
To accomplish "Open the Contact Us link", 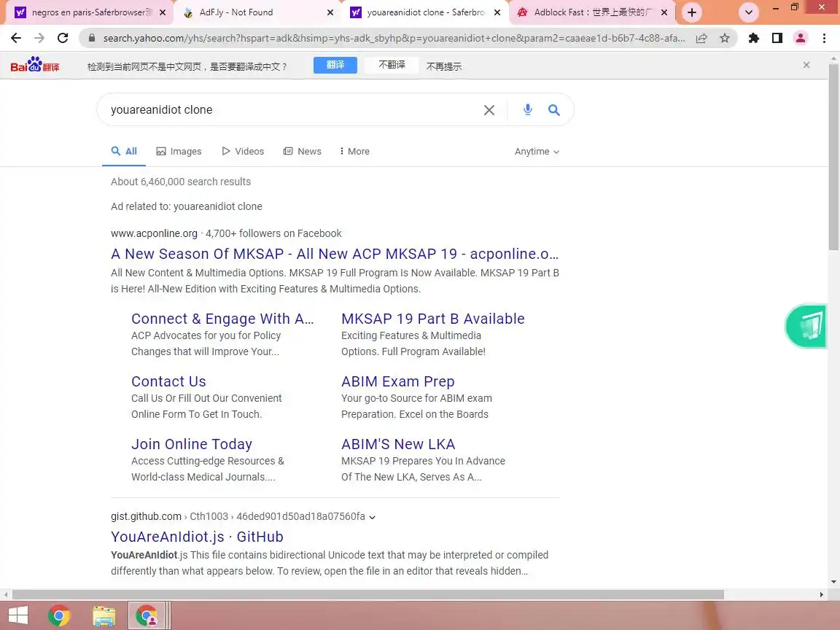I will pyautogui.click(x=168, y=381).
